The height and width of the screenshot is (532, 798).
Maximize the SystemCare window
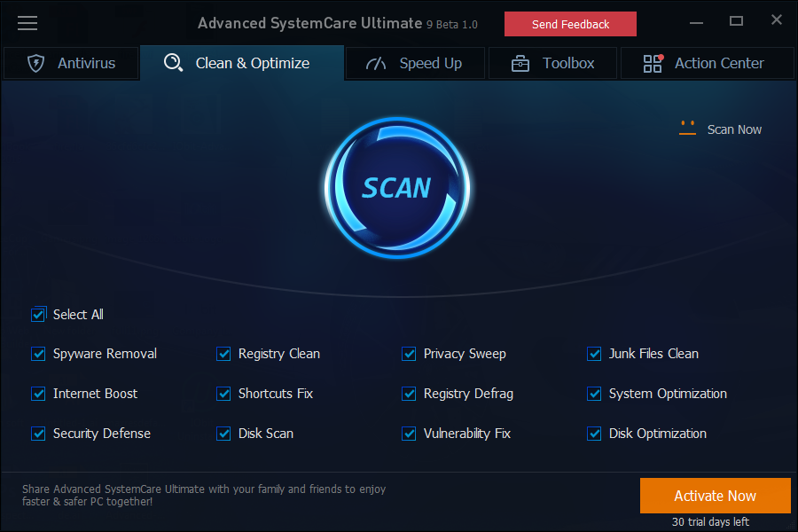[x=736, y=21]
